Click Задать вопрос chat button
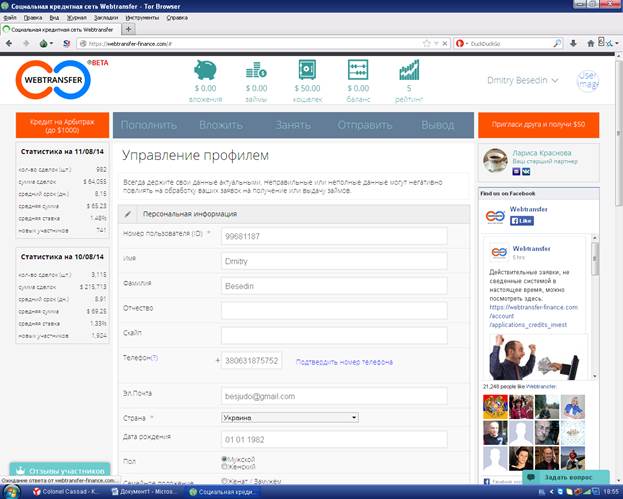623x499 pixels. click(566, 477)
